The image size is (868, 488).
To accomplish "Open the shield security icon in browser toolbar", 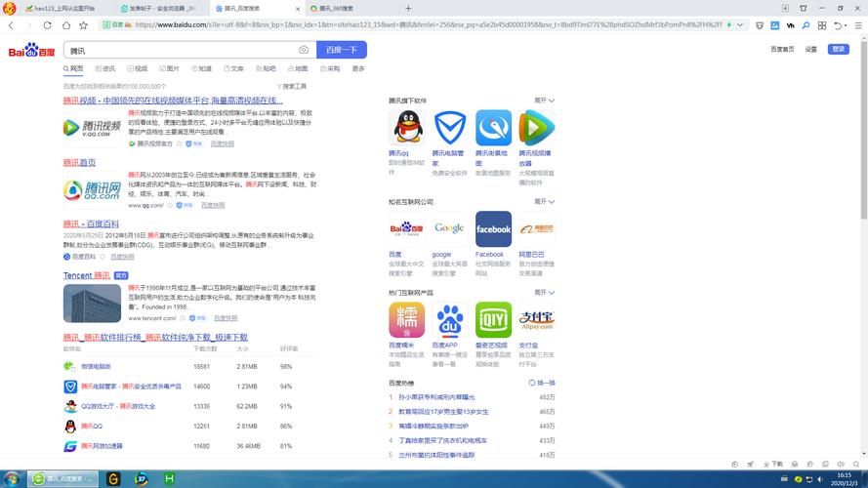I will [x=760, y=25].
